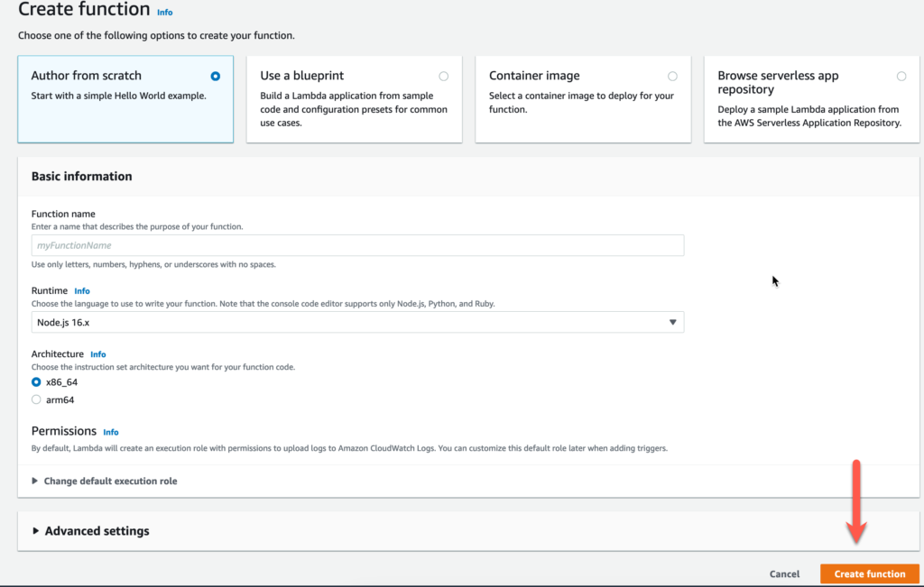Switch architecture to arm64

[x=36, y=399]
